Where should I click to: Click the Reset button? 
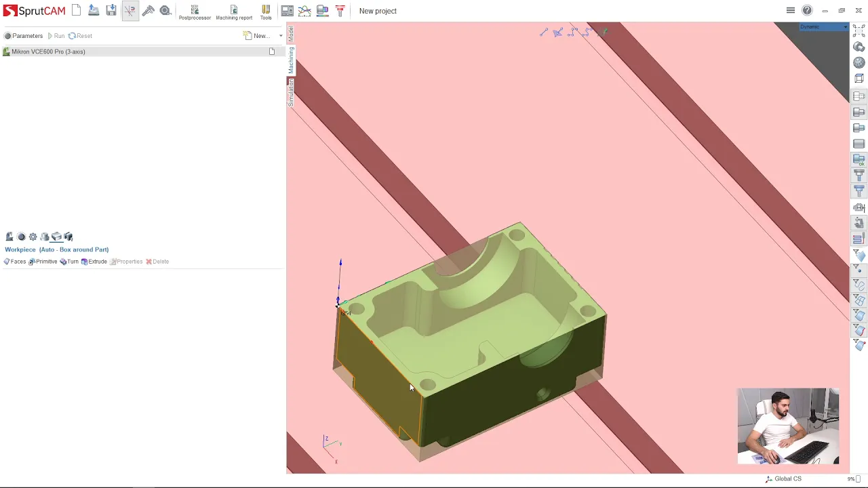tap(80, 36)
